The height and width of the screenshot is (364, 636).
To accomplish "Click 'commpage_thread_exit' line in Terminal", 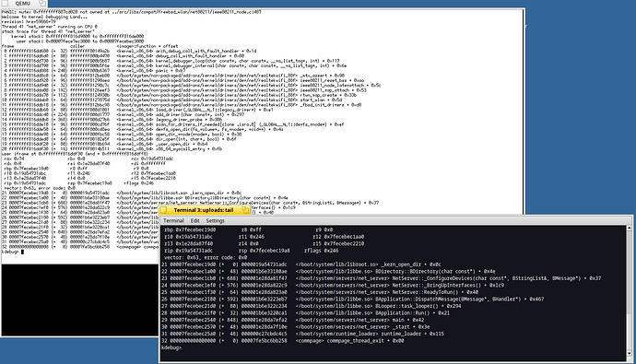I will pyautogui.click(x=283, y=340).
